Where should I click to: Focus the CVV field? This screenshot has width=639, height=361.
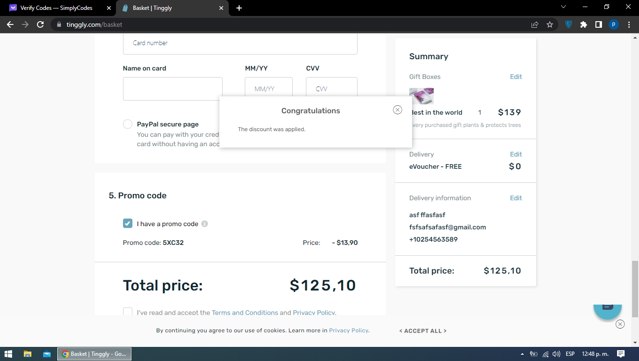click(x=331, y=87)
